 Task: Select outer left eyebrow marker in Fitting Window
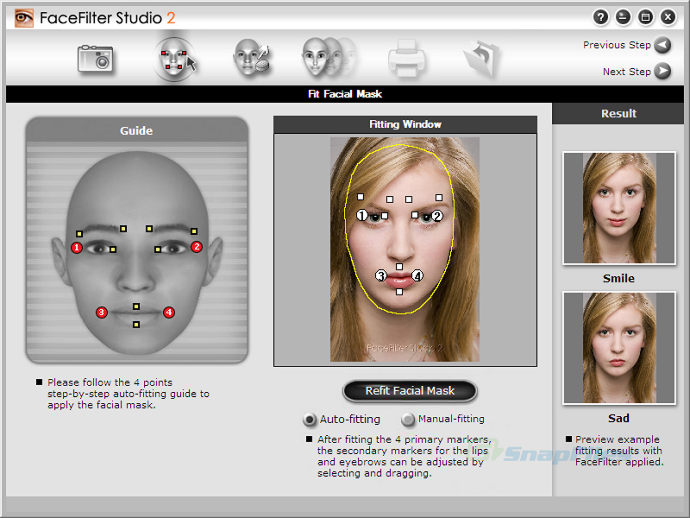coord(360,197)
